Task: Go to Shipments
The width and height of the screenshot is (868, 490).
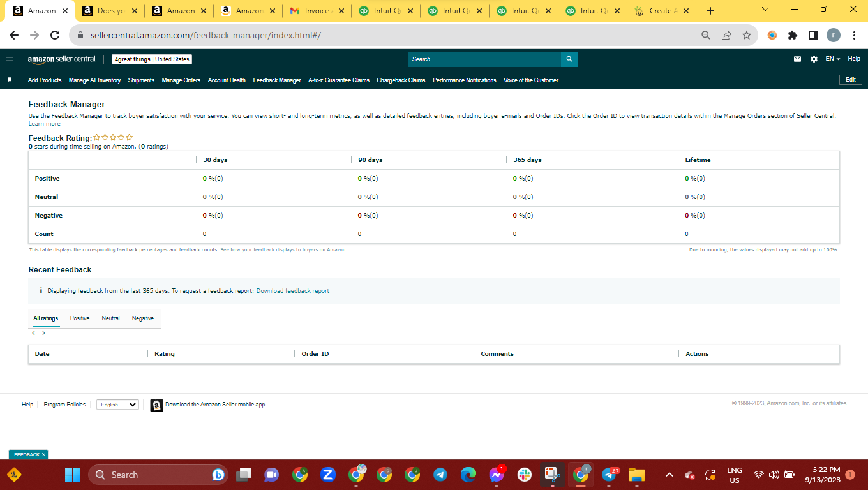Action: click(141, 80)
